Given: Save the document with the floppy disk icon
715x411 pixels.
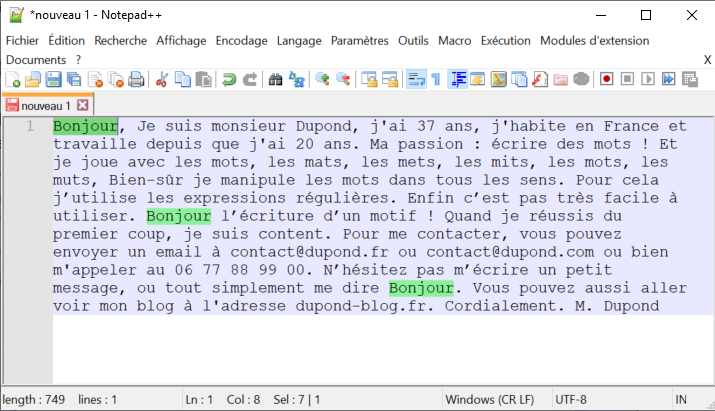Looking at the screenshot, I should [53, 80].
